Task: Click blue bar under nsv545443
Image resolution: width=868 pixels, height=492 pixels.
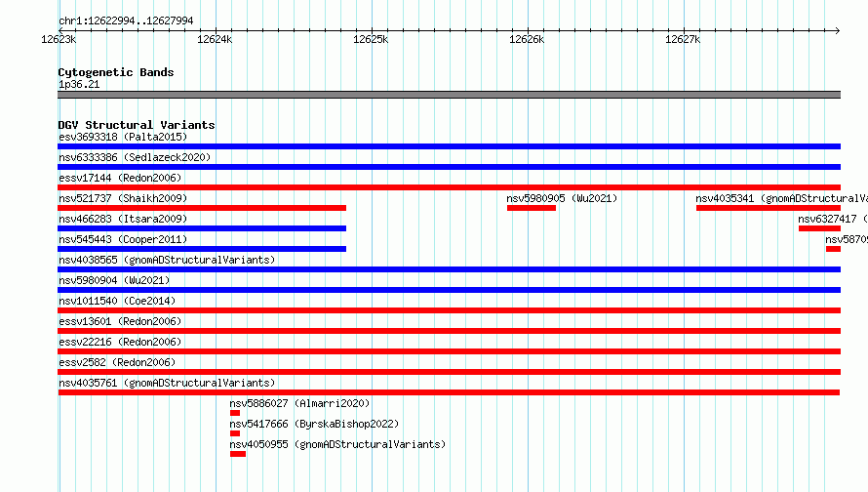Action: tap(202, 249)
